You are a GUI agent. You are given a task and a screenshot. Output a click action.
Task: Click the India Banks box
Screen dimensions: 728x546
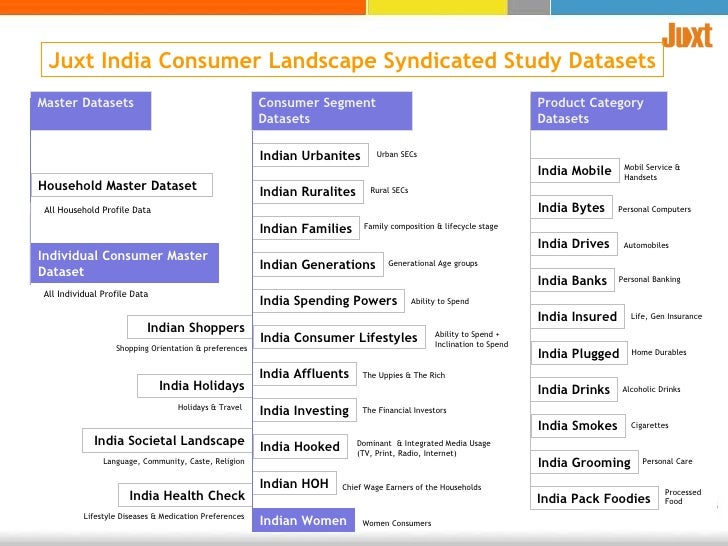click(x=572, y=280)
